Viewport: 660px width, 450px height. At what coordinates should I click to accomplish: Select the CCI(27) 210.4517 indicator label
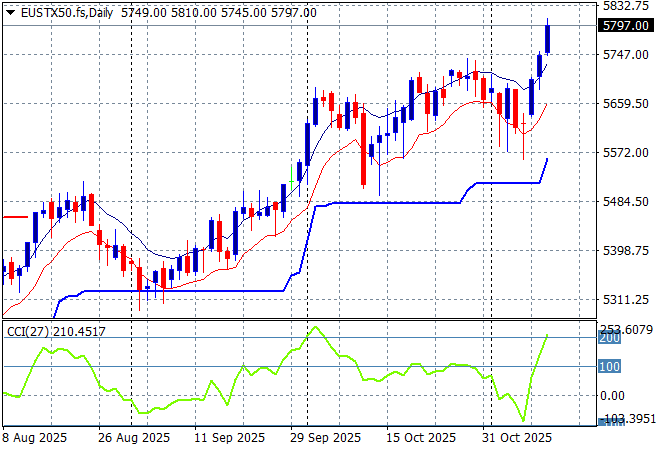click(56, 332)
